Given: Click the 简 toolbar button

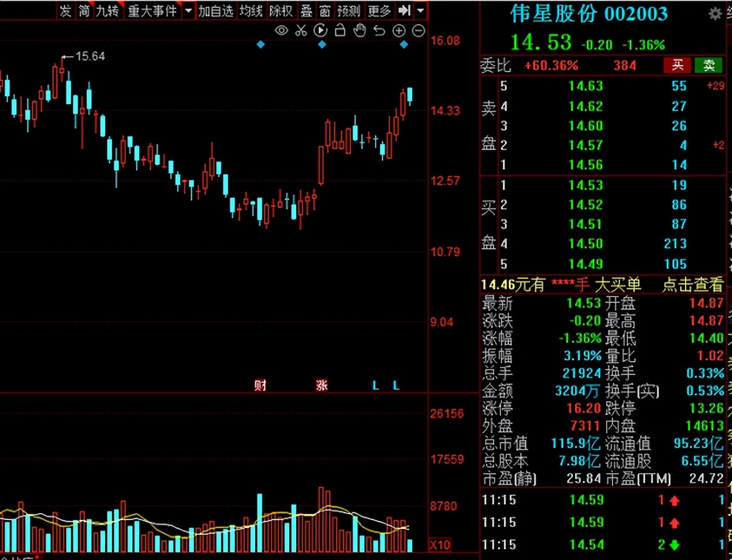Looking at the screenshot, I should click(x=84, y=10).
